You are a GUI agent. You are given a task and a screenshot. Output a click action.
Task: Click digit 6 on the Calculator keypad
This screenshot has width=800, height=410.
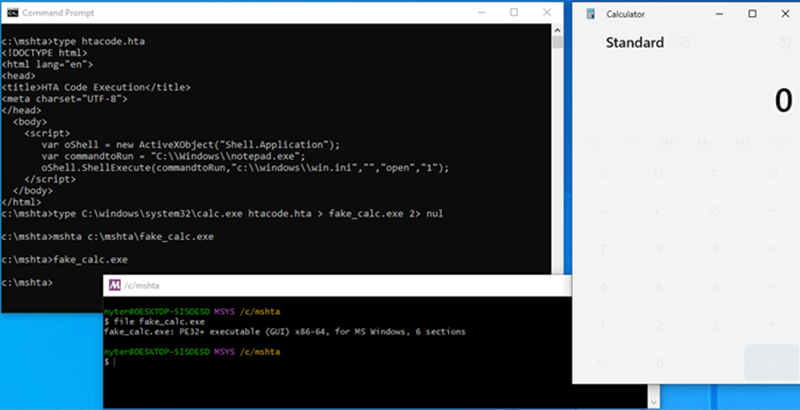point(715,287)
